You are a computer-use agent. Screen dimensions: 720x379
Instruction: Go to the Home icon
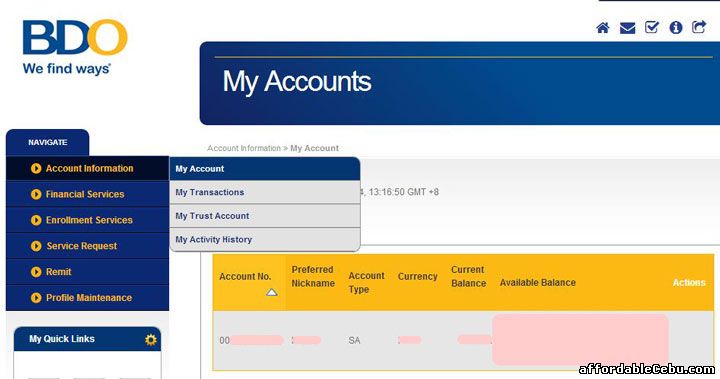[x=602, y=28]
